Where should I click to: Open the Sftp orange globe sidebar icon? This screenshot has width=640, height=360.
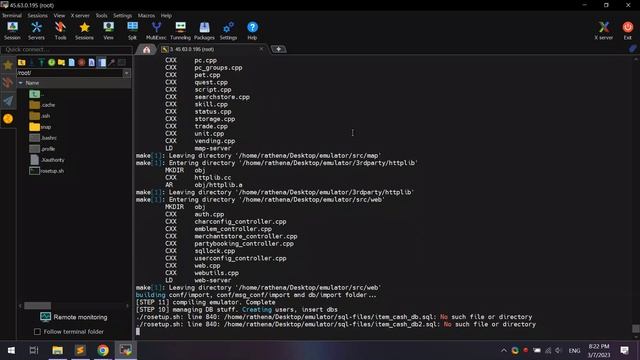[x=8, y=119]
